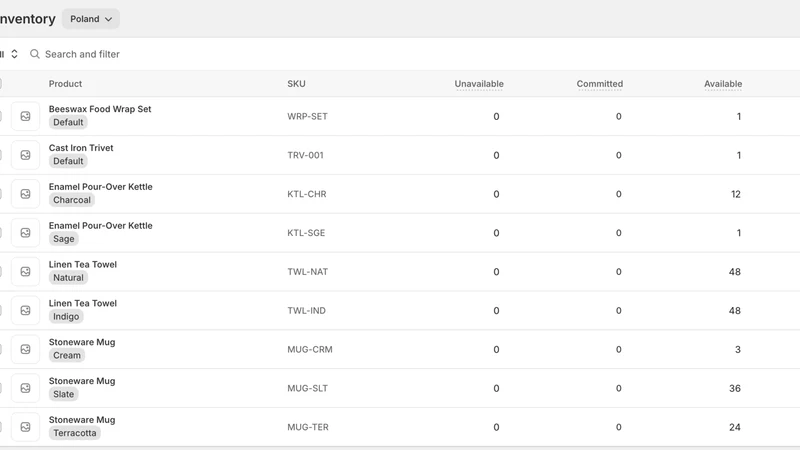Click the Unavailable column header
800x450 pixels.
point(479,84)
